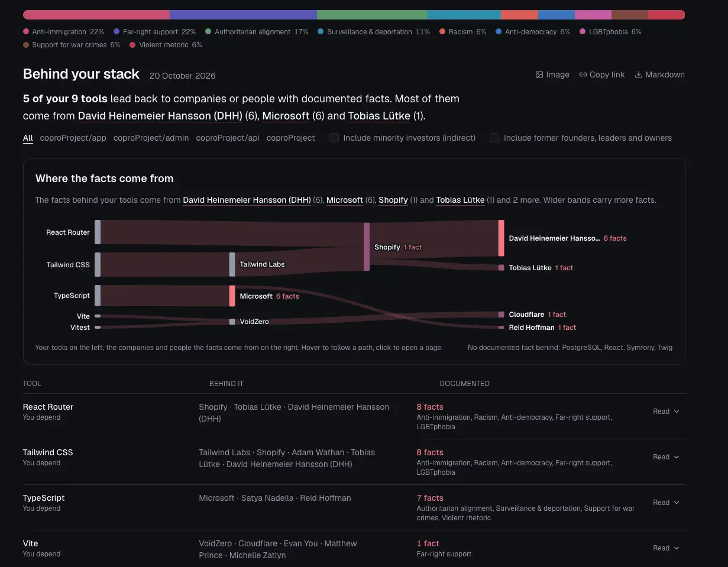Click the Shopify node bar in the diagram
Image resolution: width=728 pixels, height=567 pixels.
tap(367, 247)
